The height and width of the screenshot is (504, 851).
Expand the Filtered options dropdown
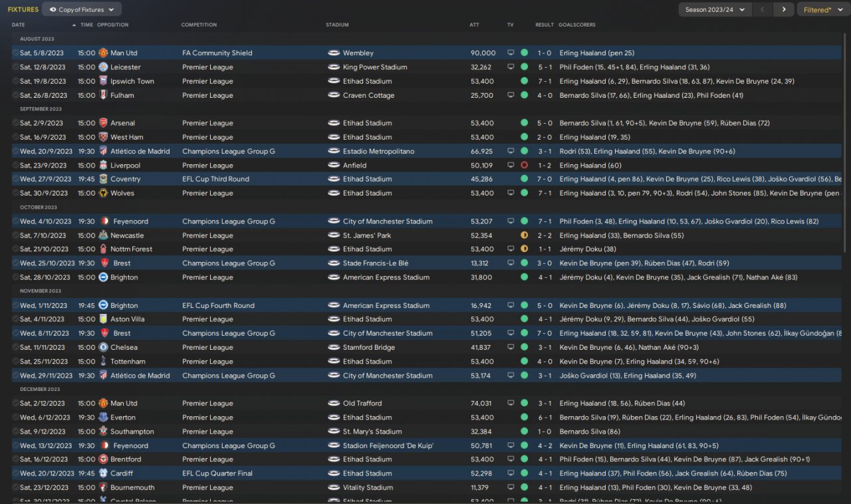tap(821, 10)
